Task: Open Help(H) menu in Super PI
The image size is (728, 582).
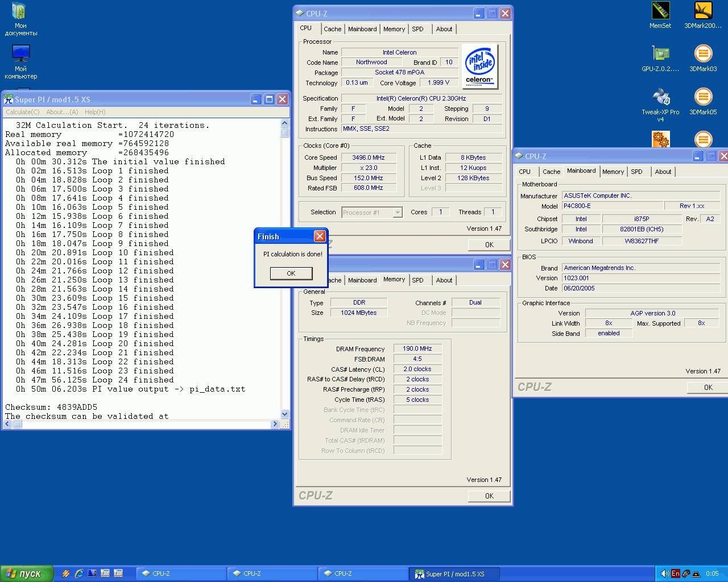Action: 95,112
